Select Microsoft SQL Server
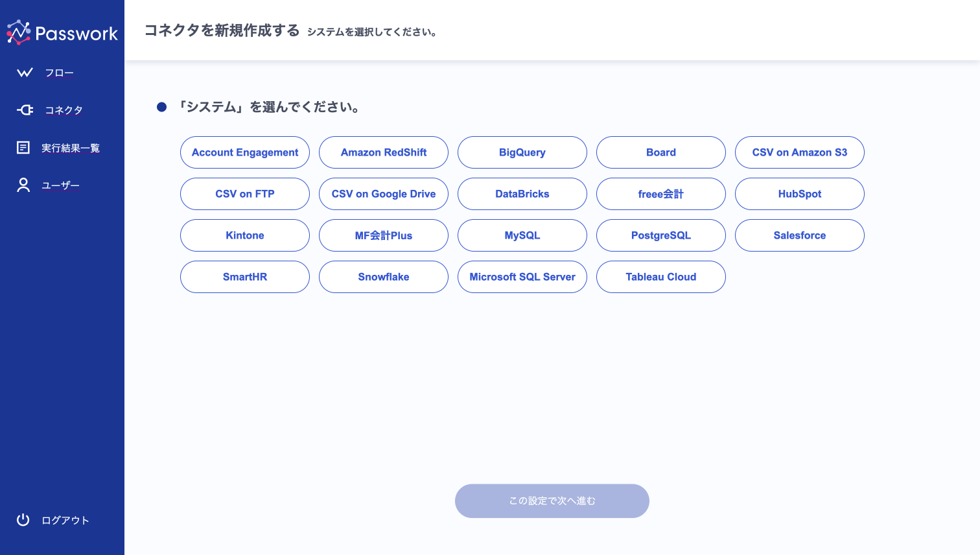This screenshot has width=980, height=555. pos(522,277)
